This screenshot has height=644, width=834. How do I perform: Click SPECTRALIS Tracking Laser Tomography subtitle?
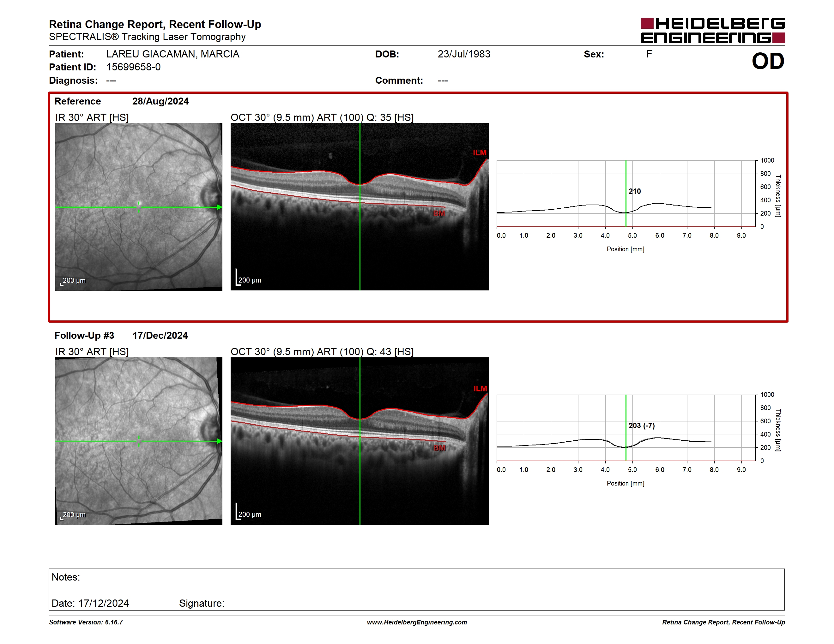(x=148, y=37)
